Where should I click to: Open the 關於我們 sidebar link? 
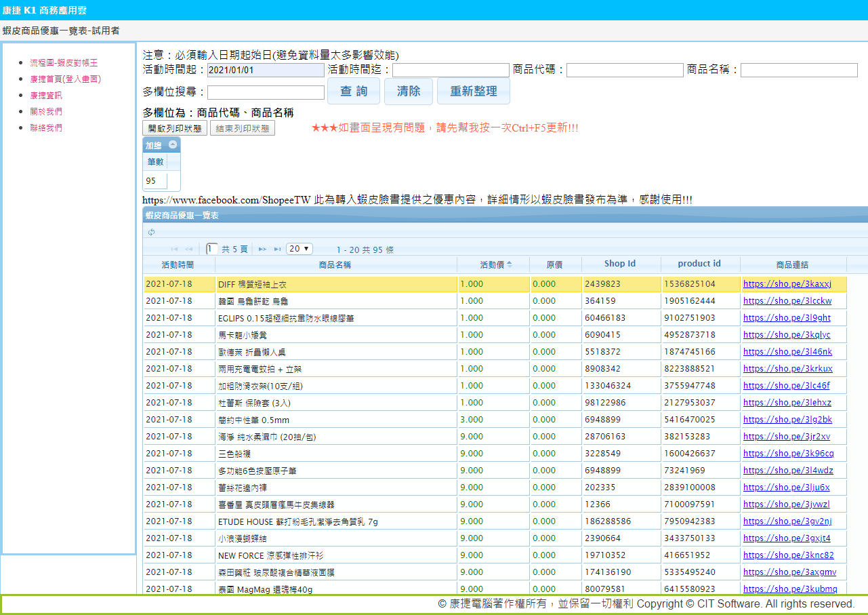pos(46,111)
